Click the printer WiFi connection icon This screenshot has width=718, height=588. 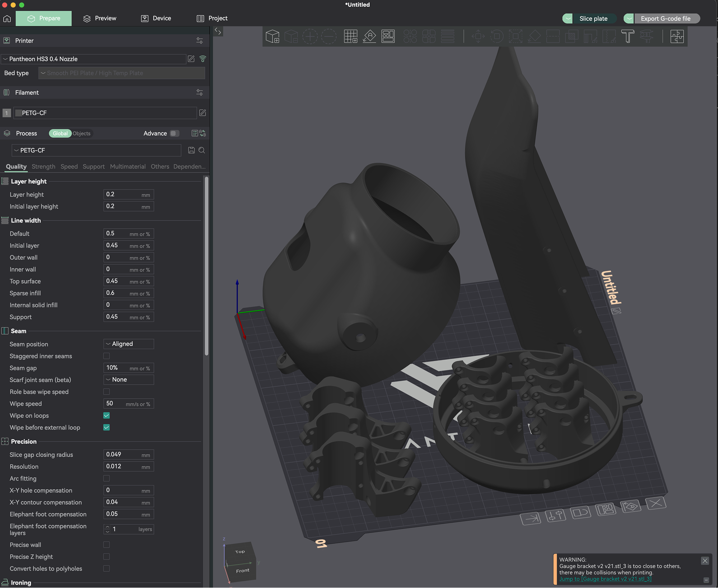coord(203,59)
